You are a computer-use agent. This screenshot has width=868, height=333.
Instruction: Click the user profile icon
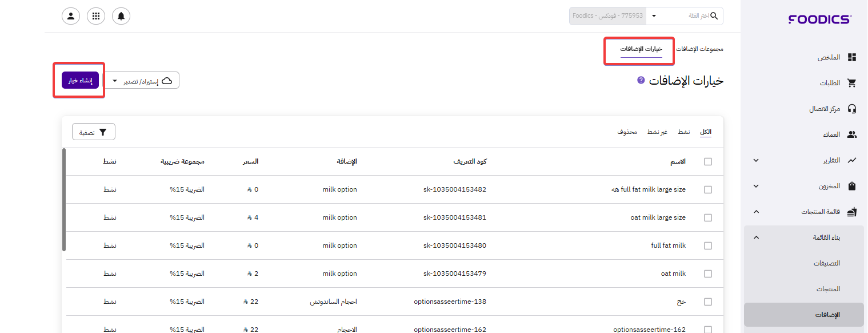coord(71,16)
